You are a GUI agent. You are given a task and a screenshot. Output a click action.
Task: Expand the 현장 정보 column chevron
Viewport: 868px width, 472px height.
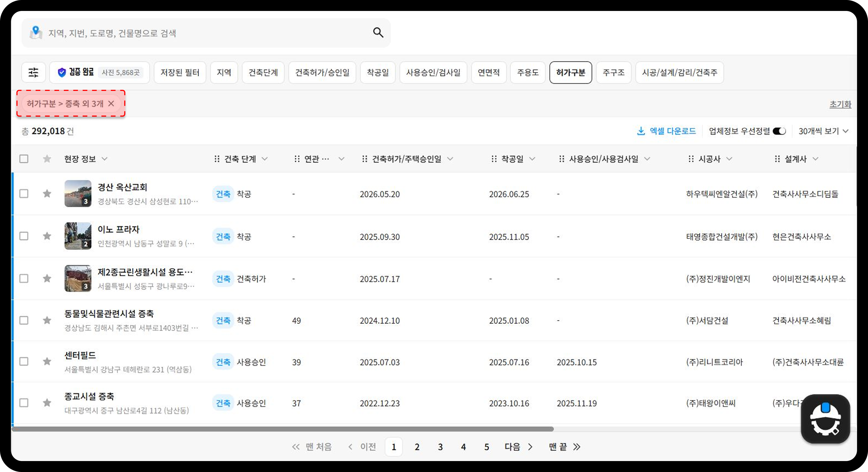[105, 159]
